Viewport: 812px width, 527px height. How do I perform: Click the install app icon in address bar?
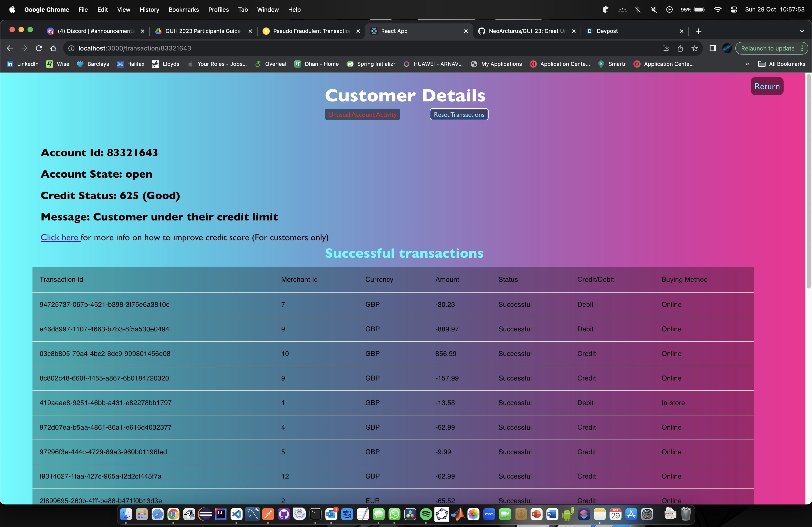(665, 48)
